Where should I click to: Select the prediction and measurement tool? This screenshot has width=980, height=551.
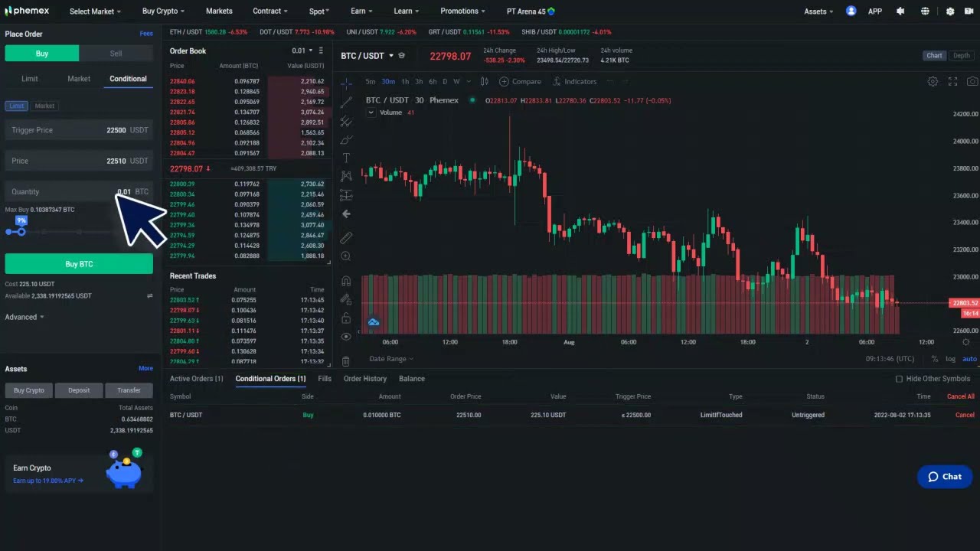346,195
